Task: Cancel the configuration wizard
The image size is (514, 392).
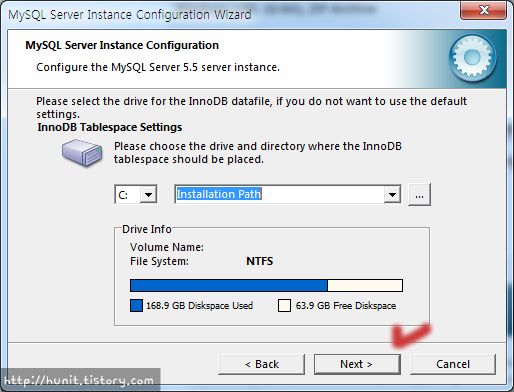Action: point(453,364)
